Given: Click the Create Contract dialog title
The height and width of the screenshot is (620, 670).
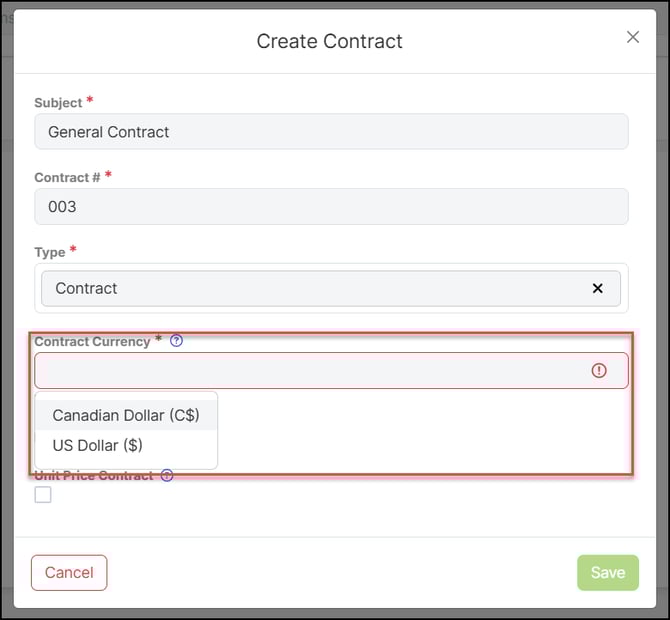Looking at the screenshot, I should tap(329, 42).
